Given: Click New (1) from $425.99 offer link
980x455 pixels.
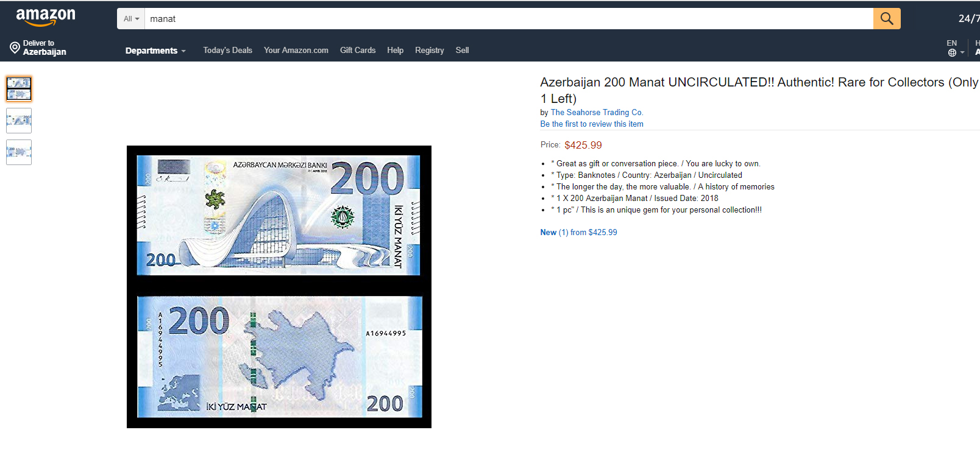Looking at the screenshot, I should [578, 233].
